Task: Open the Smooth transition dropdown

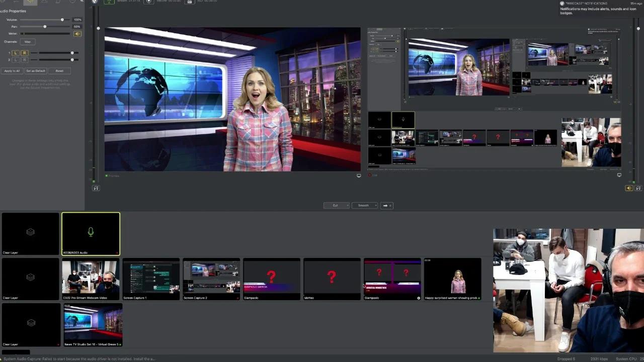Action: coord(364,205)
